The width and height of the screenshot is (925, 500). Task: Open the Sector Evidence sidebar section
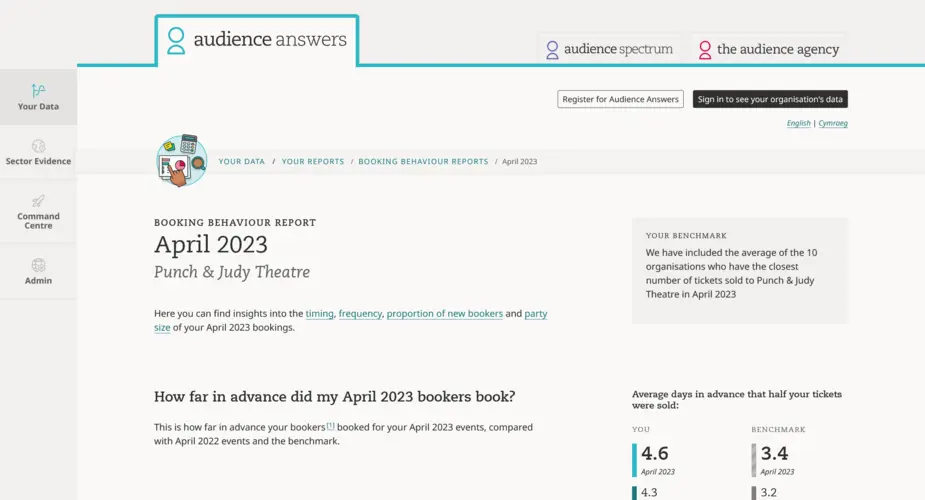pos(38,152)
